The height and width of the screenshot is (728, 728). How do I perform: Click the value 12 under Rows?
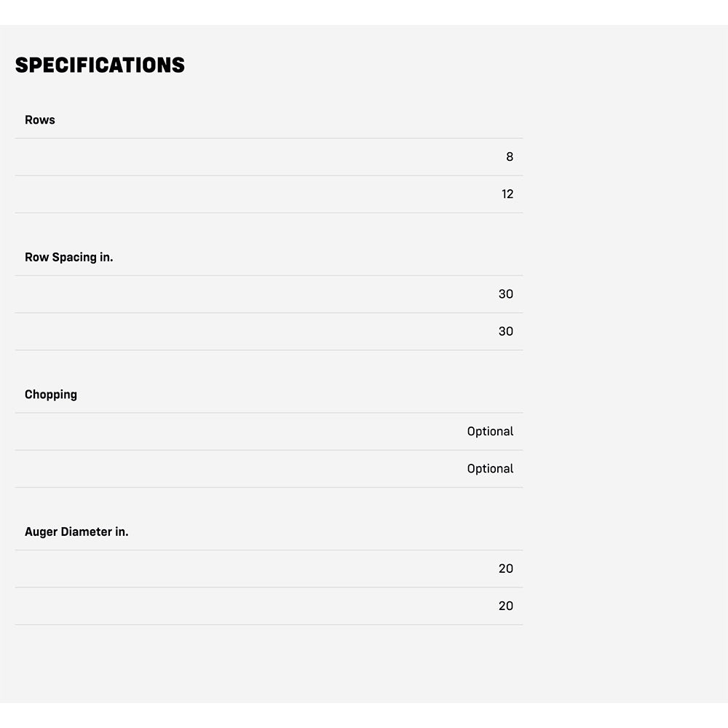click(x=507, y=194)
